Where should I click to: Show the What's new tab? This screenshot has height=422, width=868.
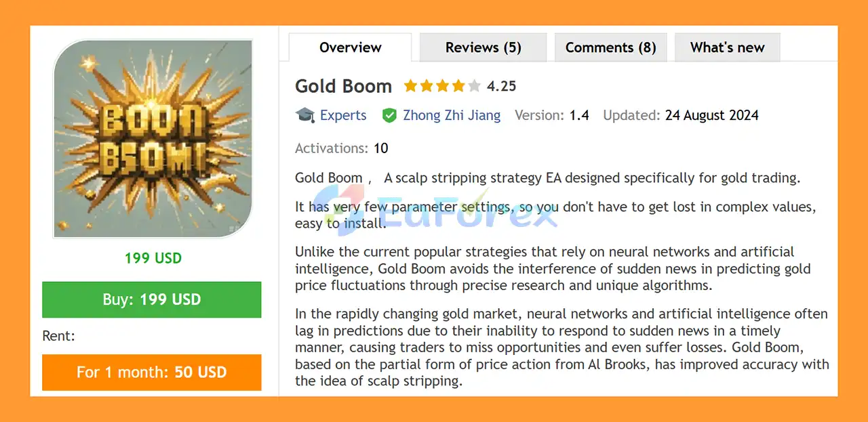pos(727,47)
